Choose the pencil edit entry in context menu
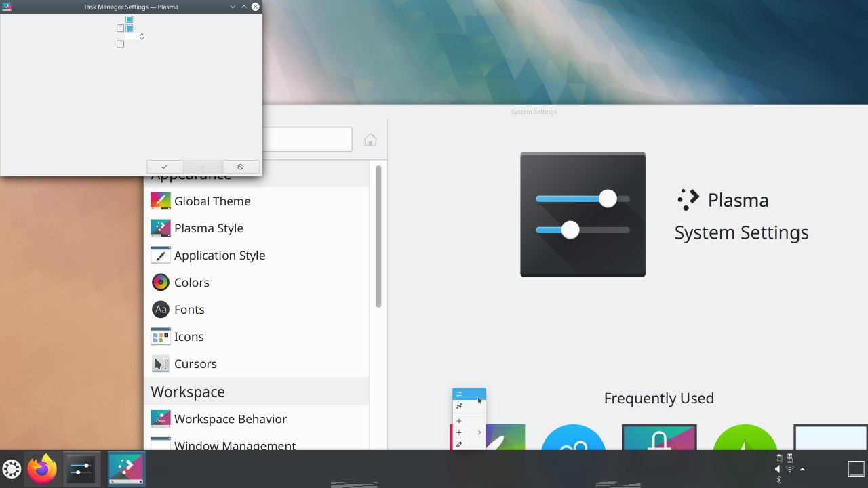This screenshot has height=488, width=868. point(469,445)
